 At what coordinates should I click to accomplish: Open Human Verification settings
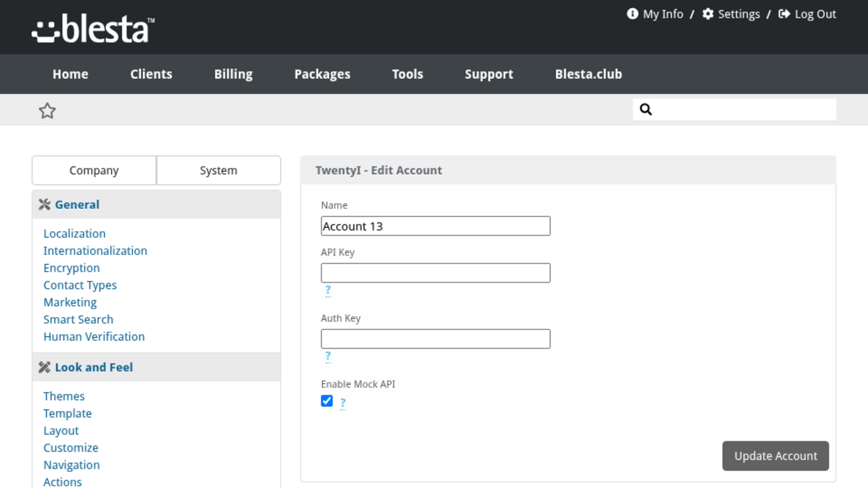[94, 337]
